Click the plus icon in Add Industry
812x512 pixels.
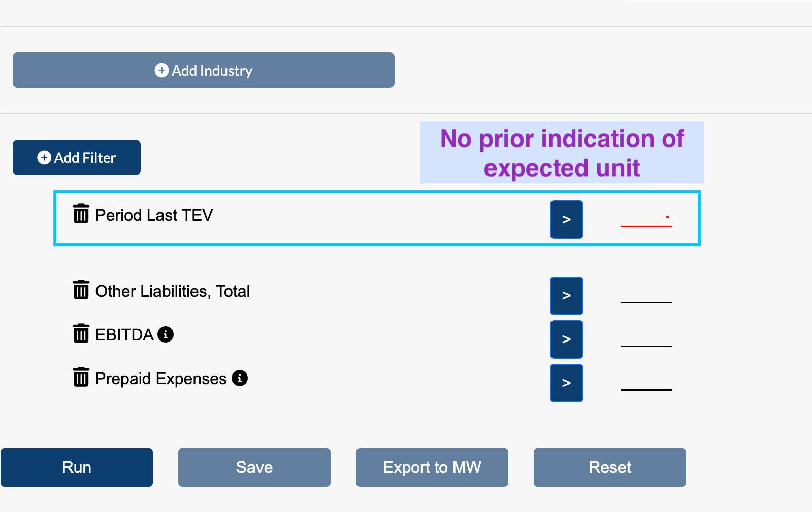point(161,70)
